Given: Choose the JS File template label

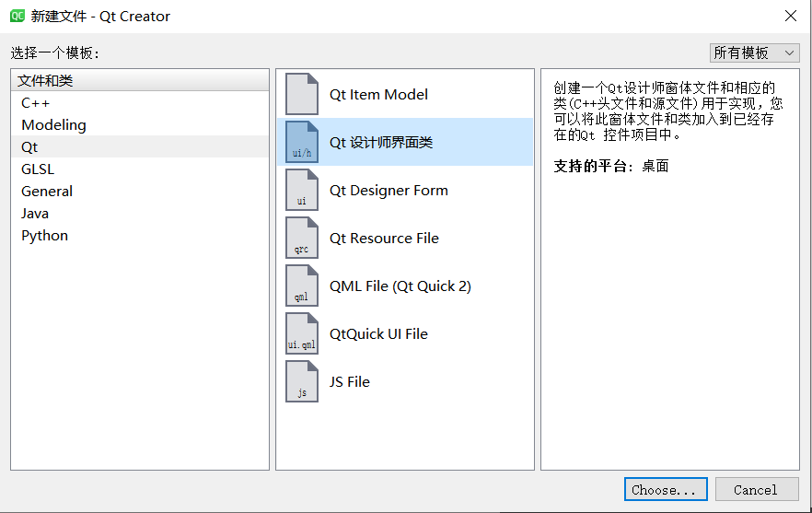Looking at the screenshot, I should (350, 381).
